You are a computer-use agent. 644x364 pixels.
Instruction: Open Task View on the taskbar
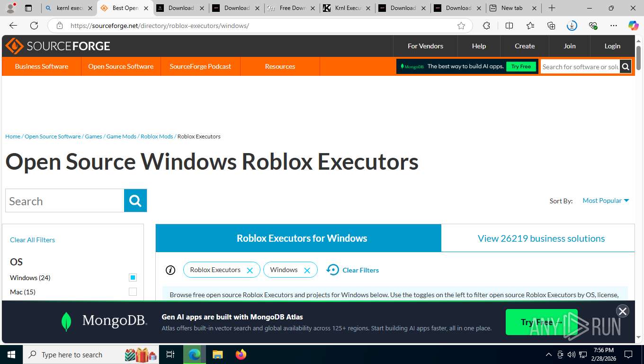pos(170,355)
